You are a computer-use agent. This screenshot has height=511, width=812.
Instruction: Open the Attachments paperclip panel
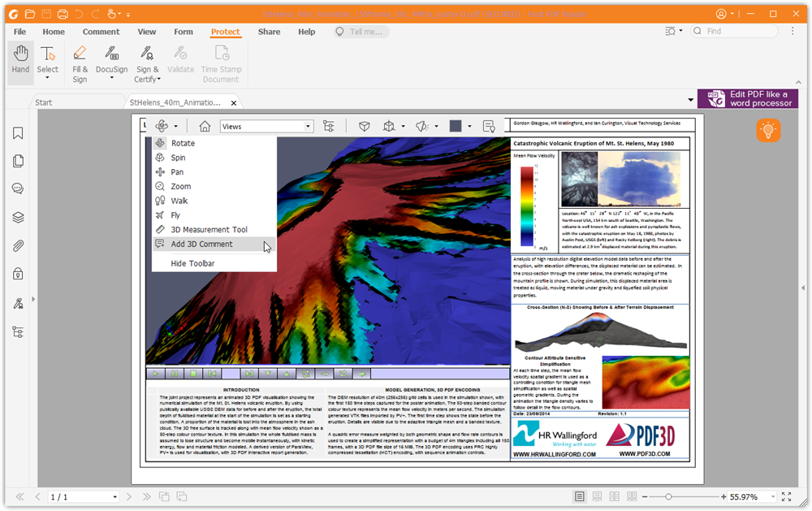18,245
